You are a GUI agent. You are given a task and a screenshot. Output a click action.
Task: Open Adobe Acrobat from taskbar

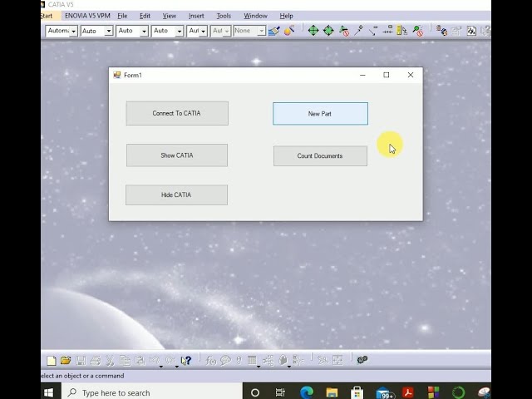coord(408,392)
